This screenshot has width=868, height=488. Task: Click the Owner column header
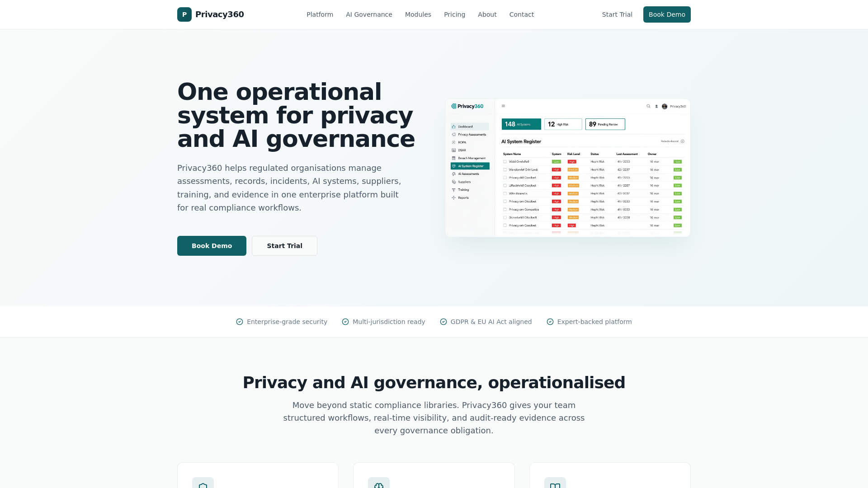click(x=652, y=154)
